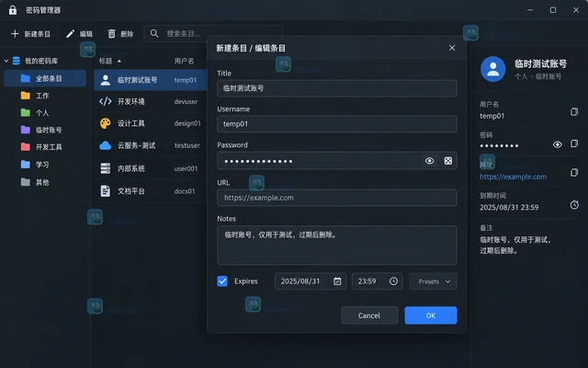Click the large user avatar in detail panel

coord(492,69)
